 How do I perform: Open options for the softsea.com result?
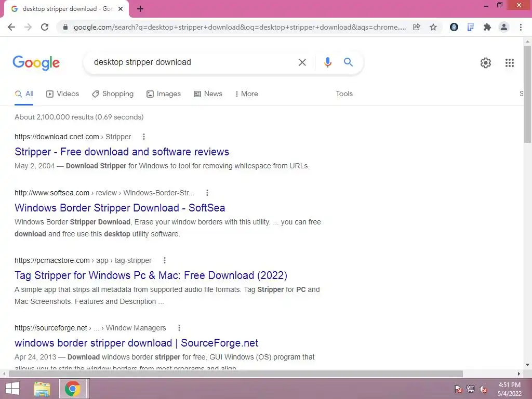tap(207, 193)
